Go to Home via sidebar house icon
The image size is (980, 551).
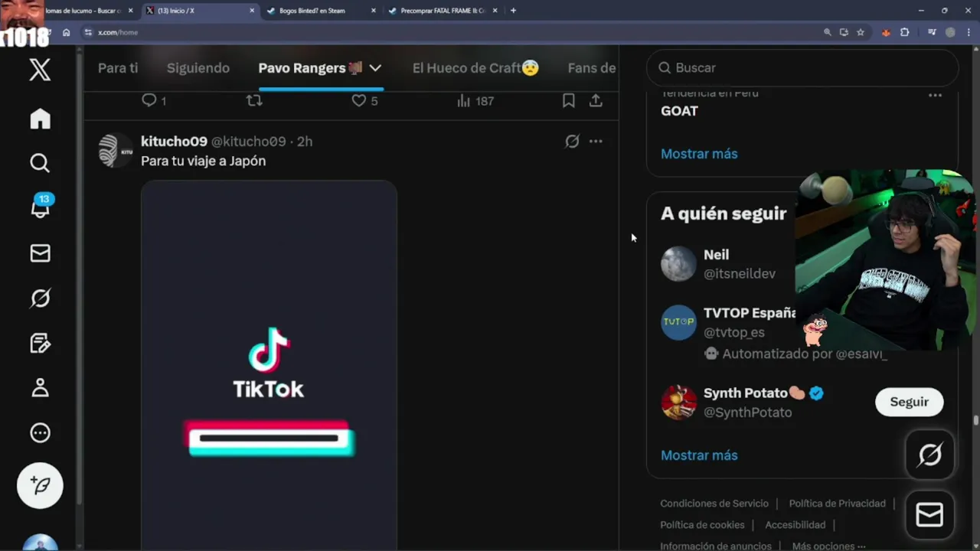click(x=40, y=119)
